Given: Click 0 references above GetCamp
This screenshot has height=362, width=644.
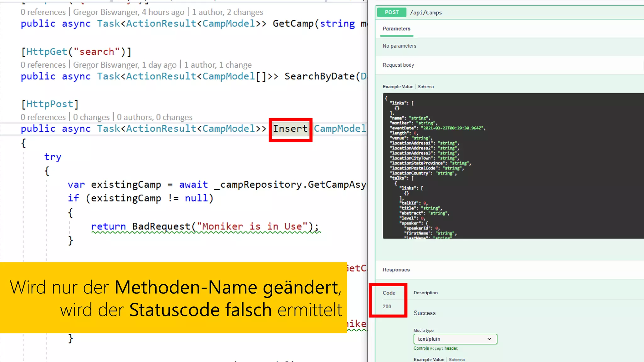Looking at the screenshot, I should pyautogui.click(x=43, y=12).
